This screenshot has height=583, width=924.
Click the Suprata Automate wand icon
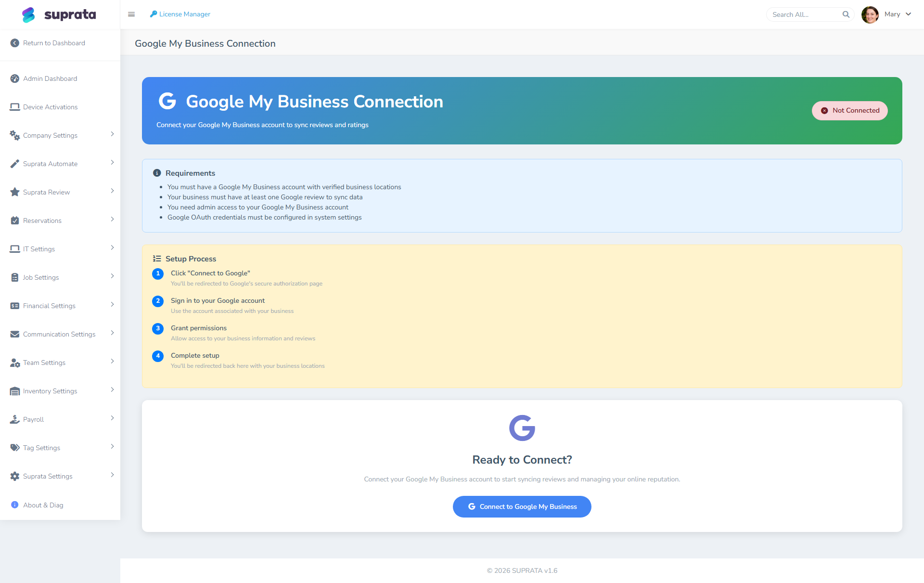(15, 164)
